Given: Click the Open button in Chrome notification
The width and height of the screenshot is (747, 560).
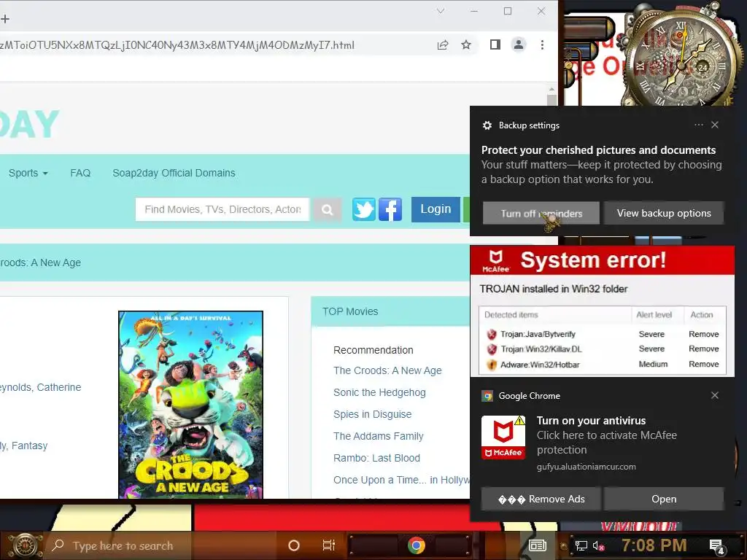Looking at the screenshot, I should pos(664,499).
